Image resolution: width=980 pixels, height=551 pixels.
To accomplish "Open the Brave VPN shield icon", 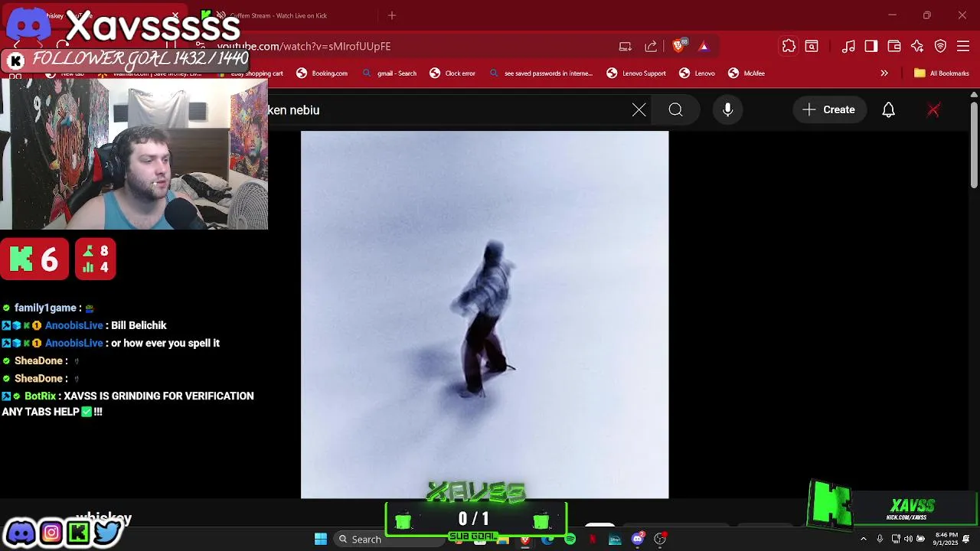I will click(940, 47).
